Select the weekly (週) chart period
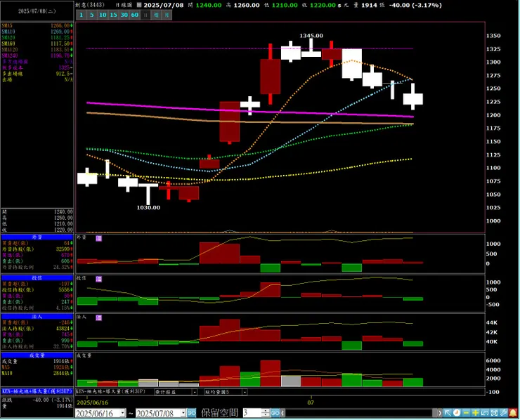The width and height of the screenshot is (520, 420). 156,15
